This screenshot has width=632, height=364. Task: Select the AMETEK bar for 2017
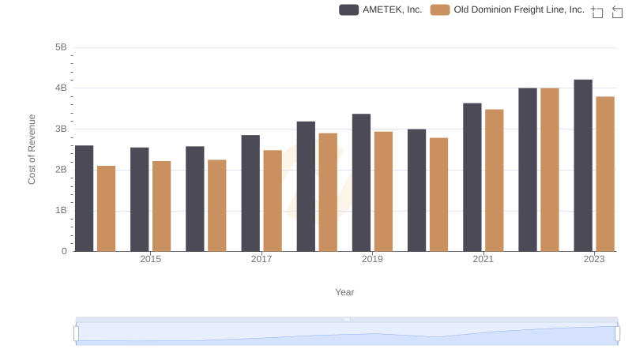point(250,193)
